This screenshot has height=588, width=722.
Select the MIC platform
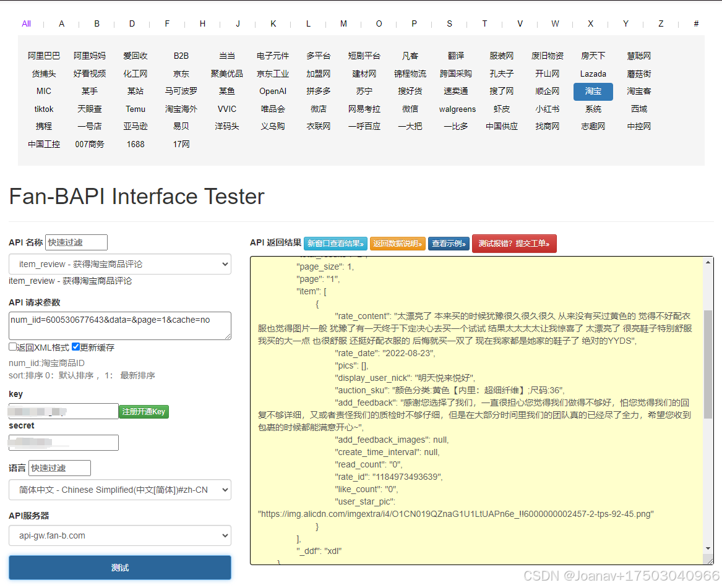[44, 91]
